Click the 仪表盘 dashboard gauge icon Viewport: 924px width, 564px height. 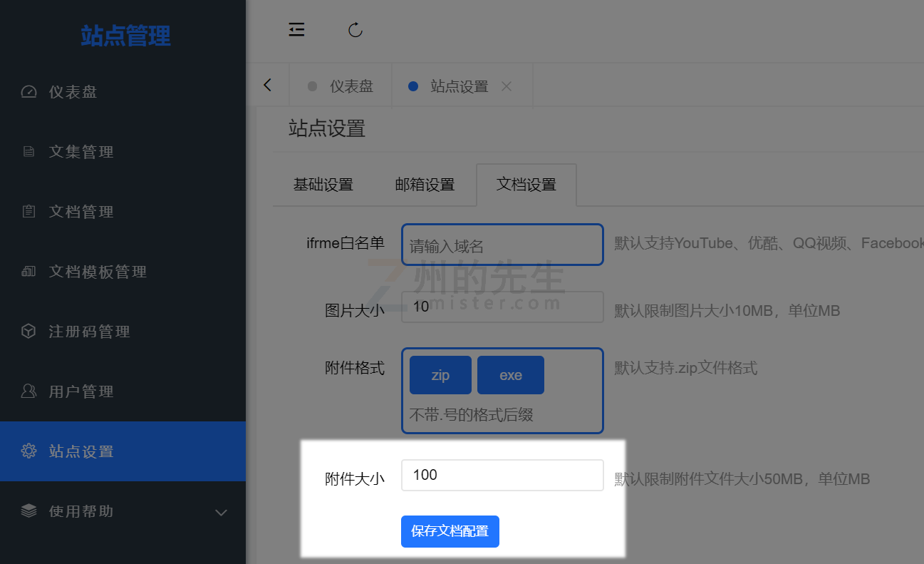pyautogui.click(x=28, y=92)
